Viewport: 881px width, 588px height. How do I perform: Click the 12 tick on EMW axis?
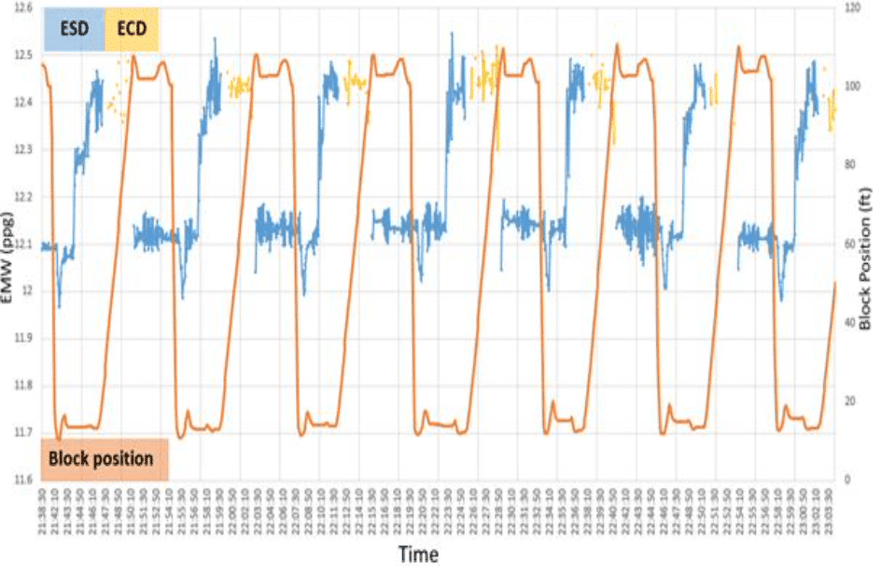point(26,291)
